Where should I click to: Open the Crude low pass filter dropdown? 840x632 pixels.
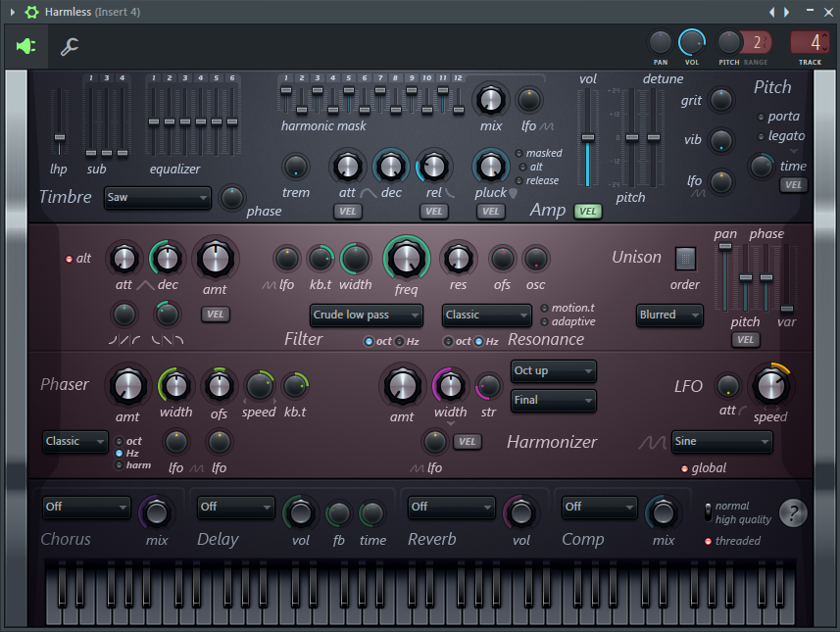coord(366,315)
